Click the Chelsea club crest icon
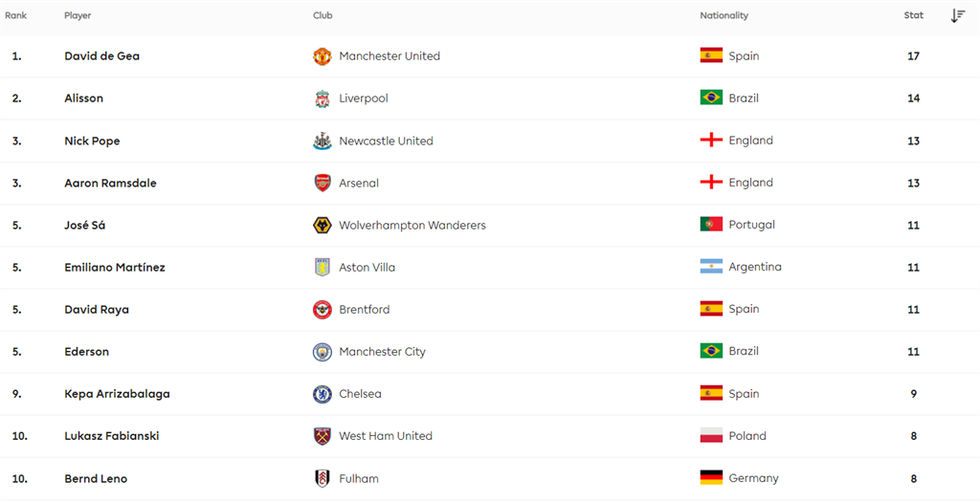Viewport: 980px width, 503px height. 323,394
